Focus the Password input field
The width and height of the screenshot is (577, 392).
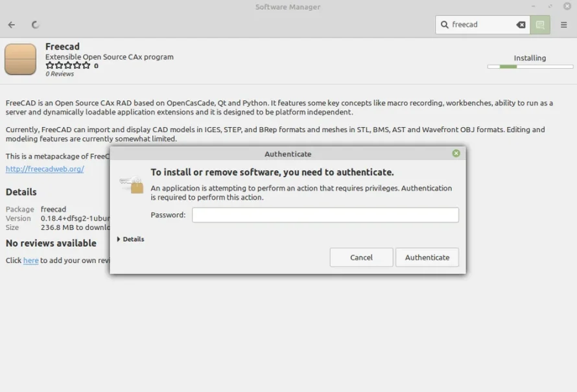coord(325,214)
